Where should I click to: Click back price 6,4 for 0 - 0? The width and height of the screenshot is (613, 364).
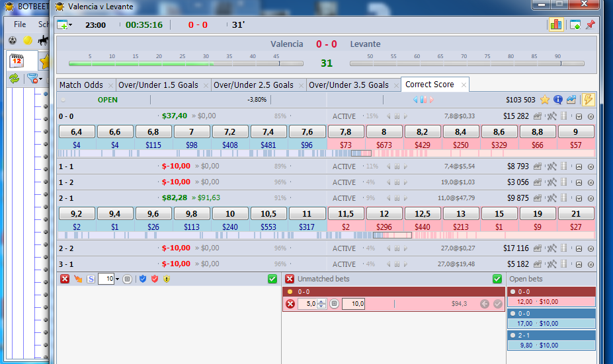coord(76,132)
